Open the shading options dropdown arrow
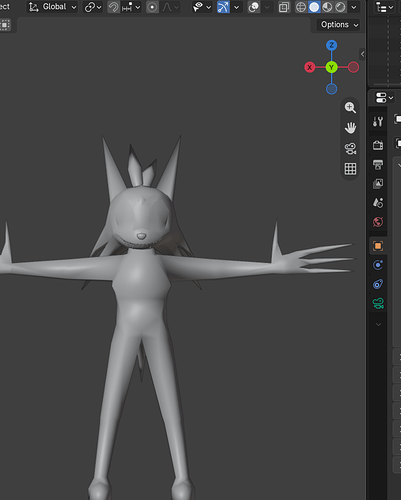 [354, 7]
